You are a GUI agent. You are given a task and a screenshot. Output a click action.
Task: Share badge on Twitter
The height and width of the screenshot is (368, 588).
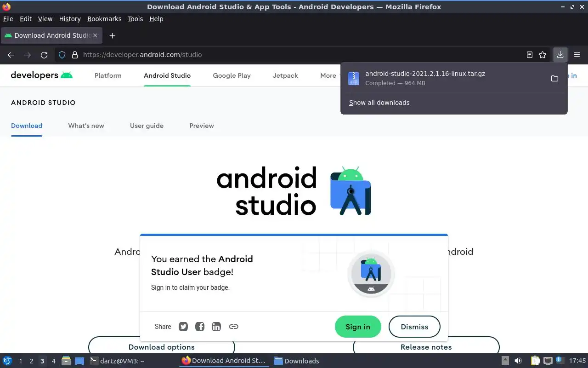point(183,327)
